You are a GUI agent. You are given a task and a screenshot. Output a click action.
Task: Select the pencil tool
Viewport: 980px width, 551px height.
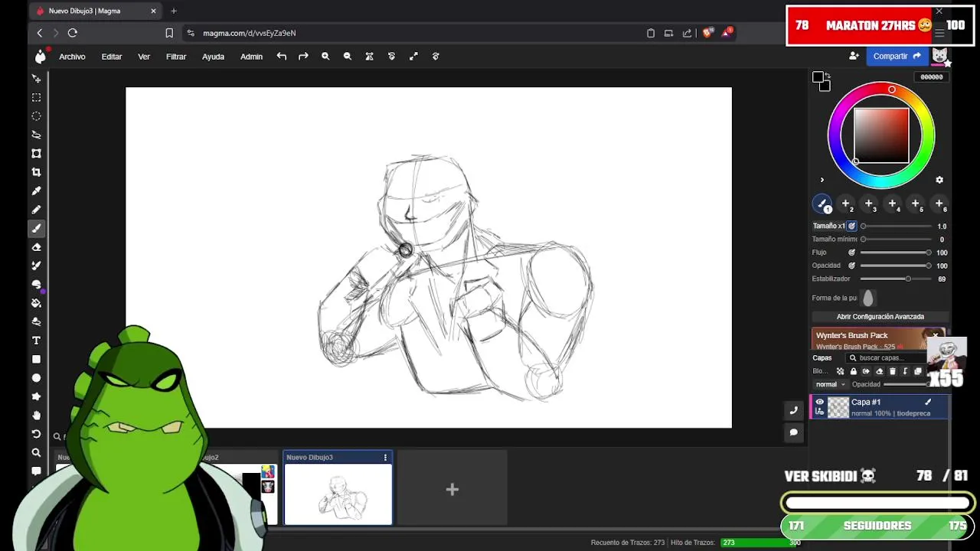click(x=36, y=210)
